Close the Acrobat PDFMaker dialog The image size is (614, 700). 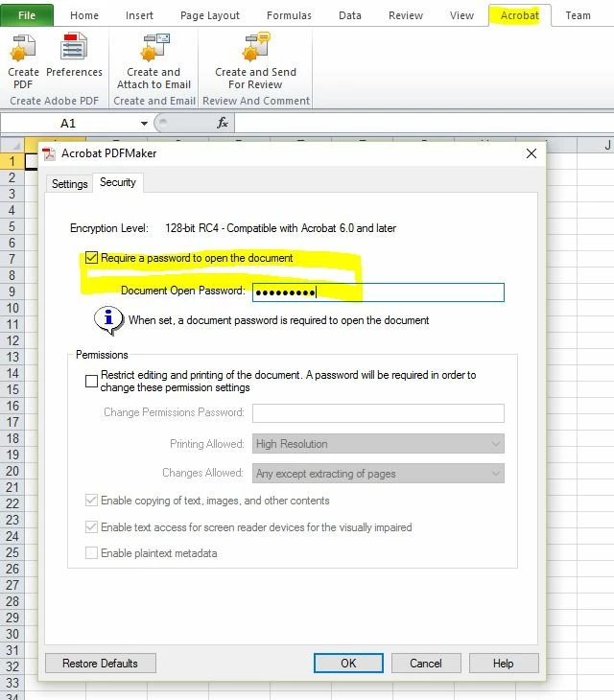tap(531, 153)
